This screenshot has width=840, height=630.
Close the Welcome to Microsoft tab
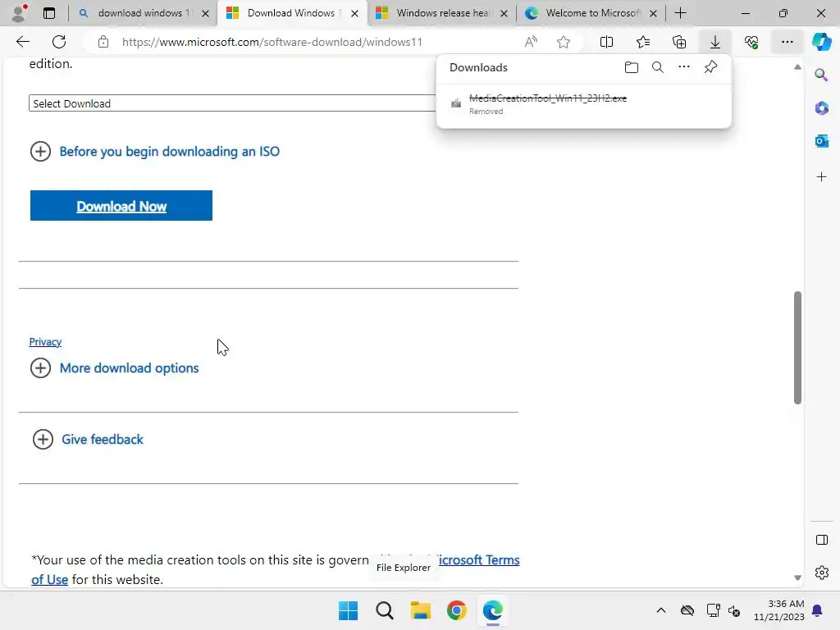click(x=653, y=13)
